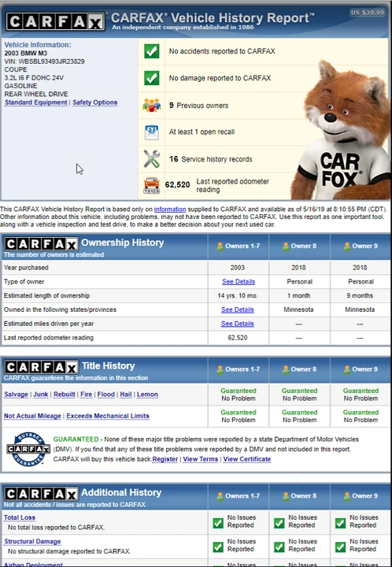Click the green checkmark beside No accidents reported
392x567 pixels.
pyautogui.click(x=151, y=51)
